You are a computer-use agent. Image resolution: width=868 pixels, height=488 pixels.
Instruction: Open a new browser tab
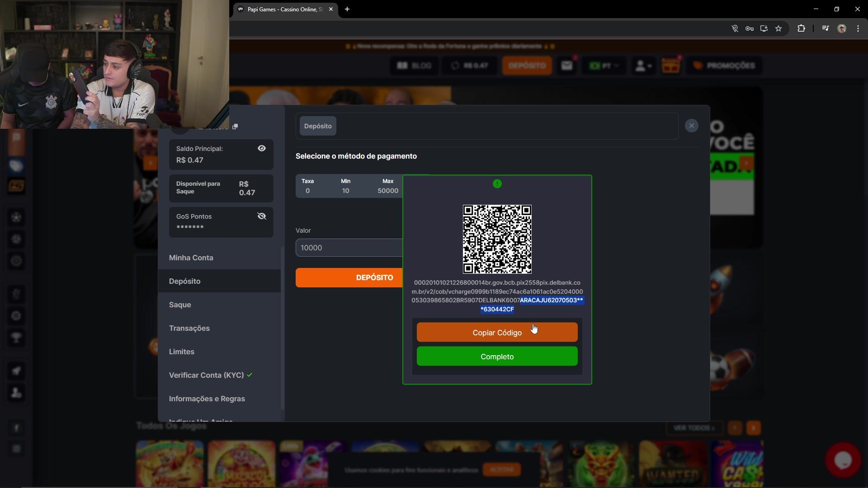(x=347, y=9)
